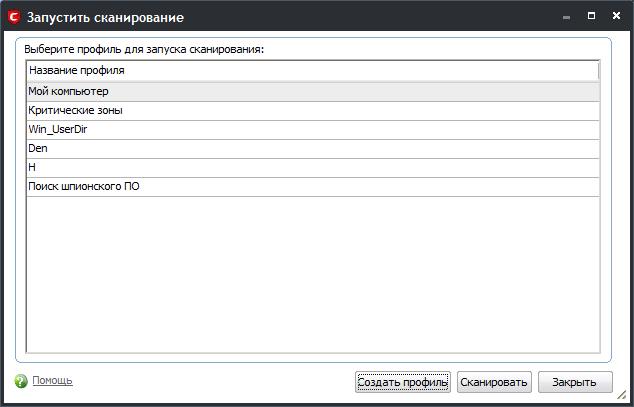Click the green question mark help icon
This screenshot has height=407, width=634.
tap(21, 381)
